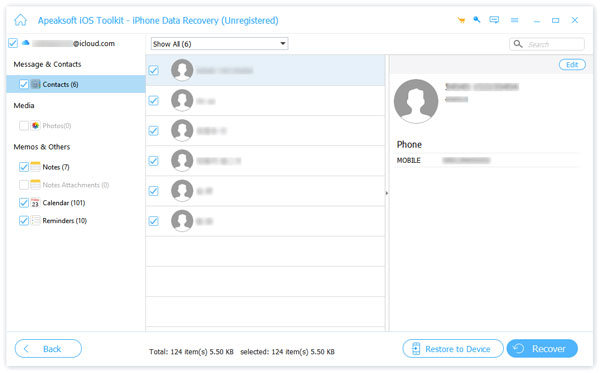Select Calendar (101) category
This screenshot has height=373, width=600.
[x=64, y=203]
